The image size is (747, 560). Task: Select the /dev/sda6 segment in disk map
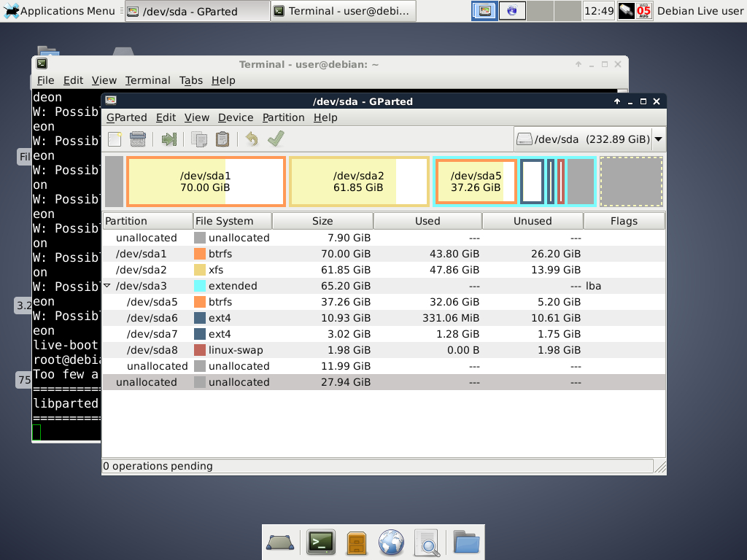pos(532,182)
